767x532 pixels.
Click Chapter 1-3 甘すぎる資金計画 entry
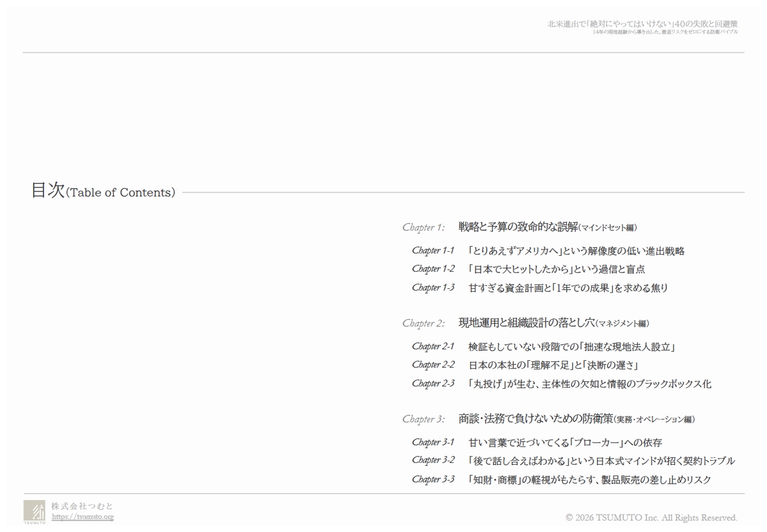[540, 288]
